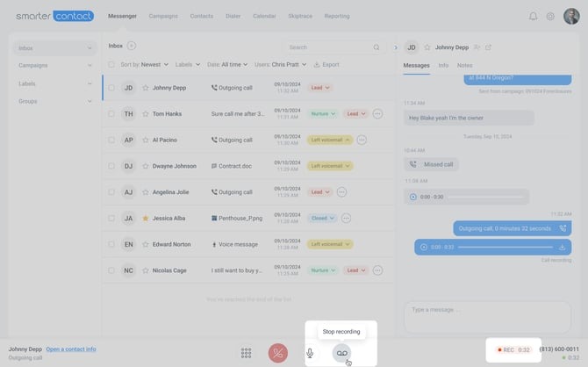Screen dimensions: 588x367
Task: Mute the microphone
Action: 310,353
